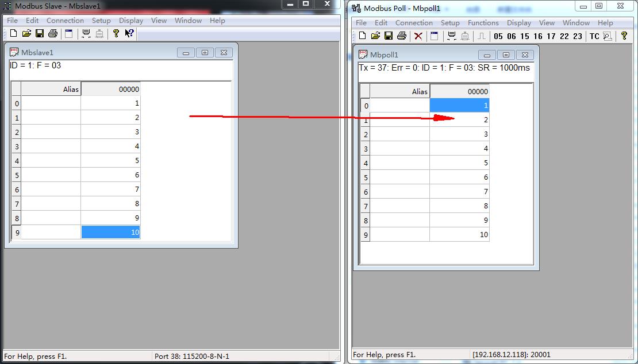Click row header 5 in Mbpoll1 table
The height and width of the screenshot is (364, 638).
pyautogui.click(x=366, y=177)
